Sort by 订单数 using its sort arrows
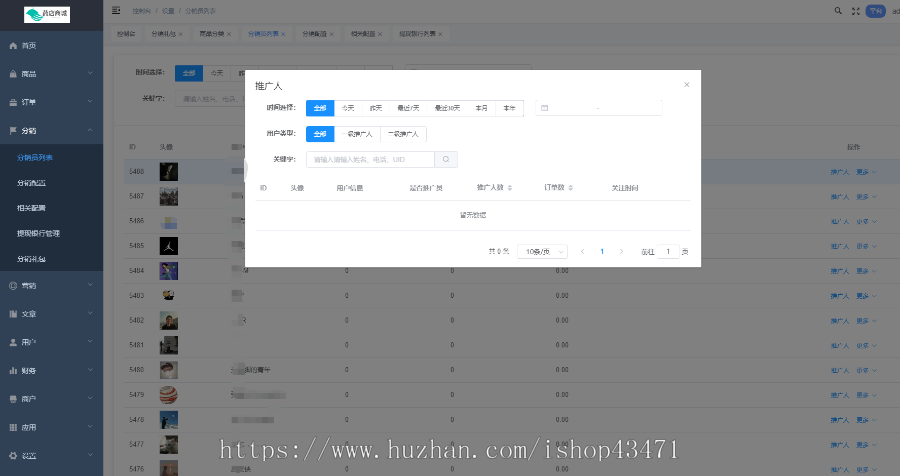This screenshot has width=900, height=476. [571, 188]
